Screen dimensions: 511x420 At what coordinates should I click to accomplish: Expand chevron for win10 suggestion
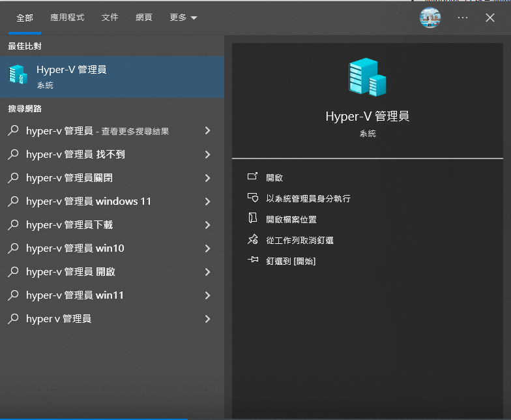pyautogui.click(x=207, y=248)
